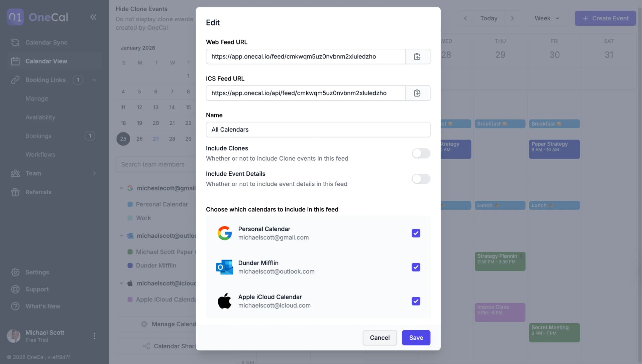Cancel the Edit dialog
Viewport: 642px width, 364px height.
(x=380, y=338)
